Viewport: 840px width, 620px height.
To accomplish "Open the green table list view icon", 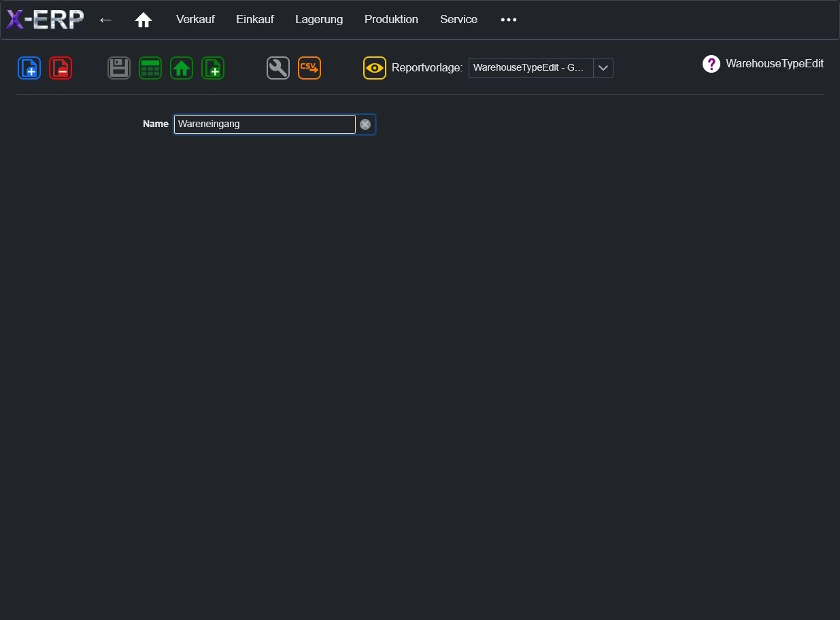I will [150, 68].
